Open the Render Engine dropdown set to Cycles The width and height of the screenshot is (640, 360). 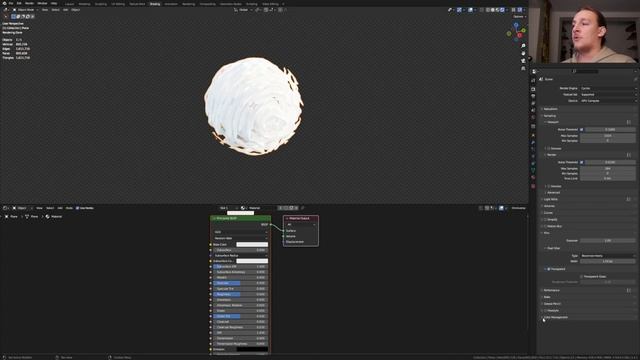point(608,88)
